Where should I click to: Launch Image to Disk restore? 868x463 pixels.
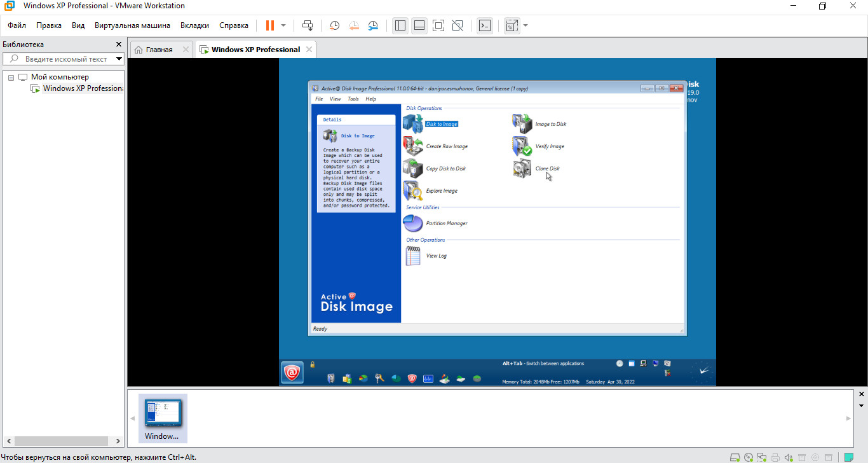539,124
